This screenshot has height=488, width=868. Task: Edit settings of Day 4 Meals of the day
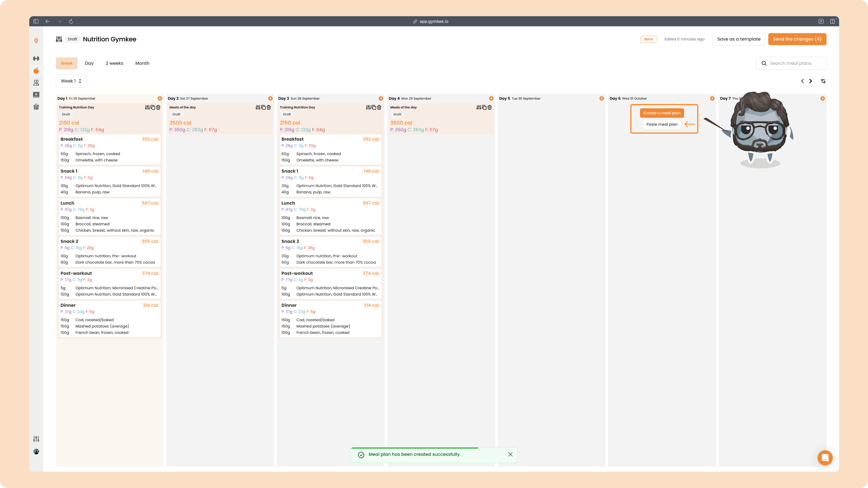click(x=479, y=107)
